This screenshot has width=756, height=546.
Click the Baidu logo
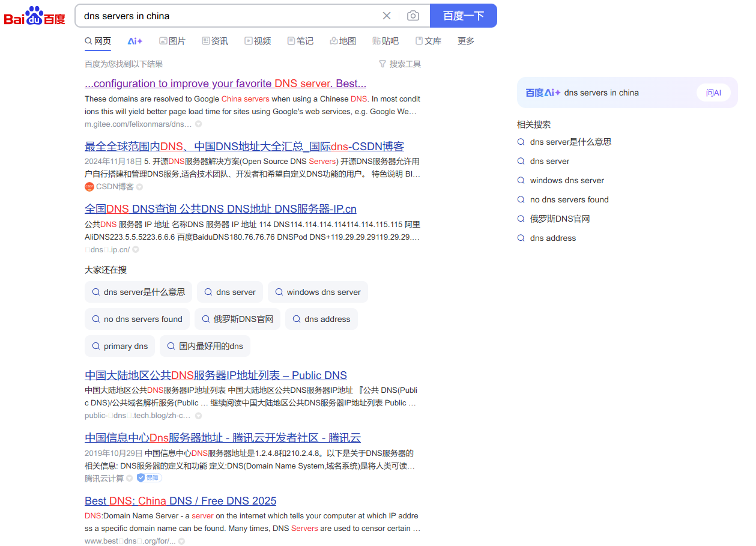[34, 16]
